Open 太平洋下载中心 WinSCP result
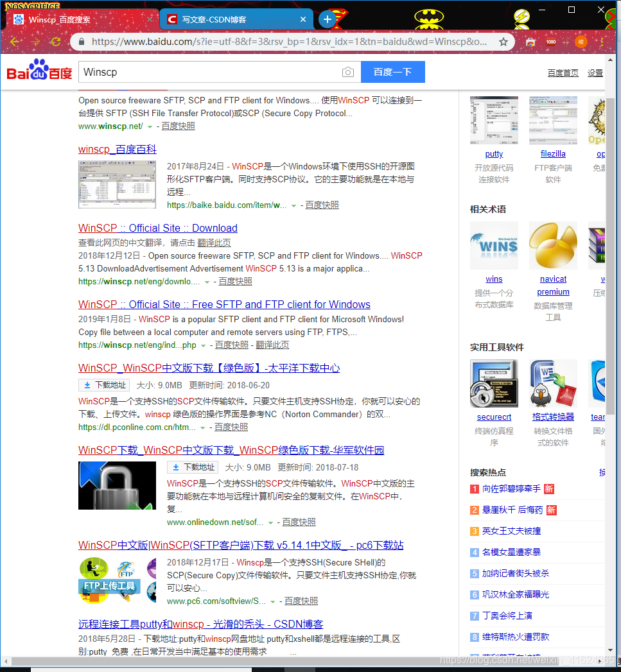The image size is (621, 672). coord(209,368)
